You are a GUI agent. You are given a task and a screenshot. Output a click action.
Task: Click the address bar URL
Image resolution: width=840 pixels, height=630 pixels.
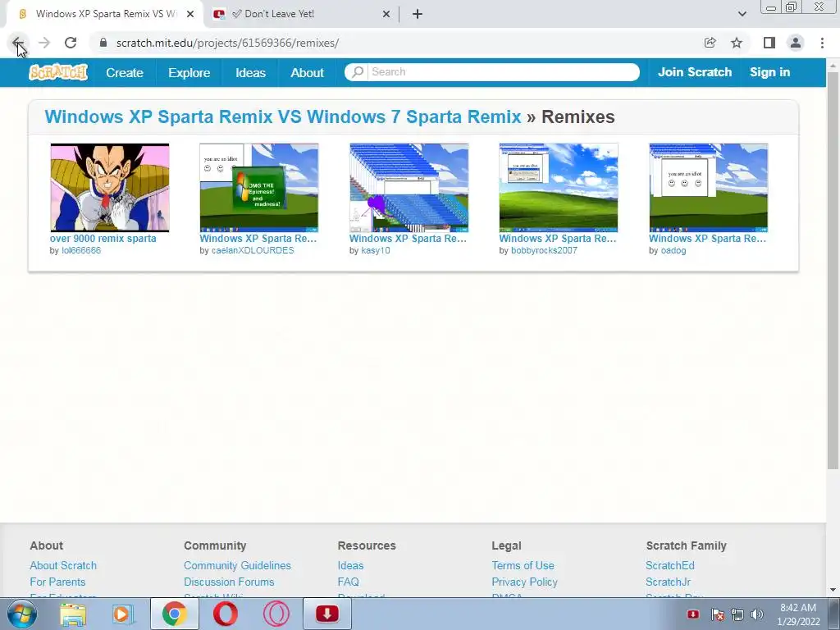pos(227,43)
